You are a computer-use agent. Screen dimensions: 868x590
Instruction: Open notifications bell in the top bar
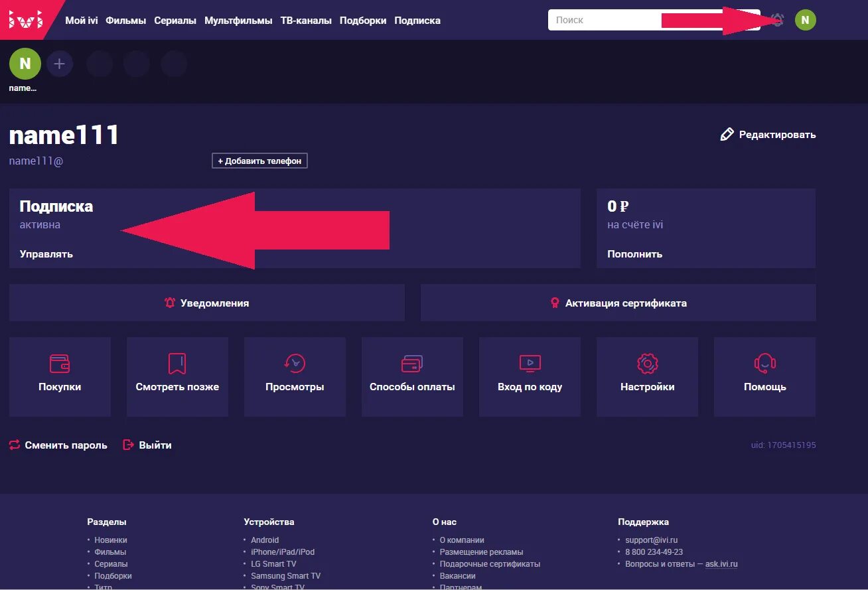[x=777, y=20]
